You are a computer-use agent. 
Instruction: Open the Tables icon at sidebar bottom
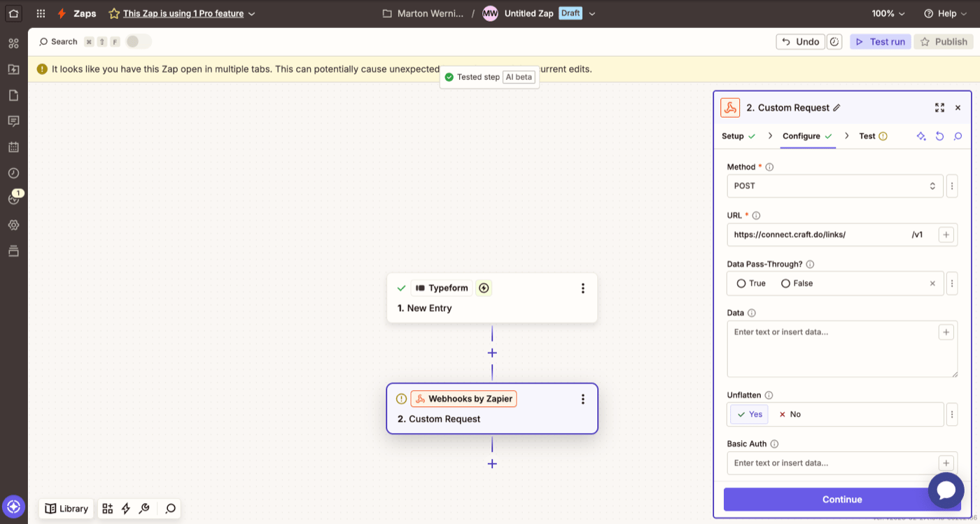pyautogui.click(x=13, y=251)
